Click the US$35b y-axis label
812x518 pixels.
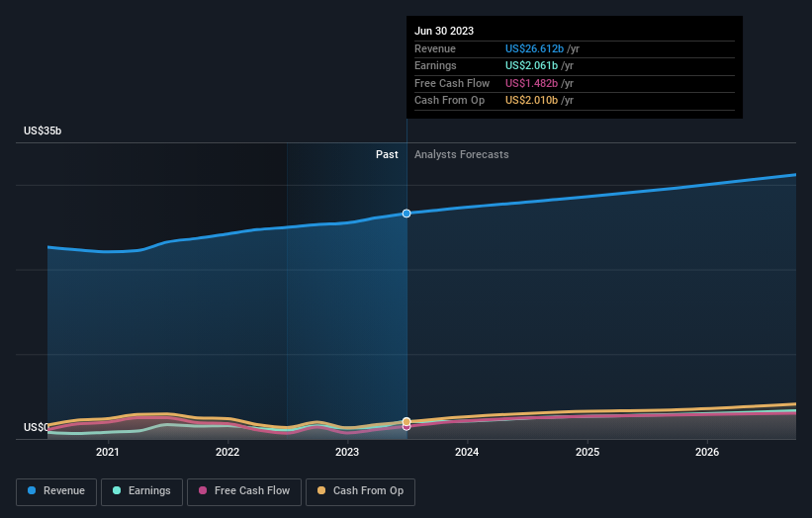click(x=43, y=130)
